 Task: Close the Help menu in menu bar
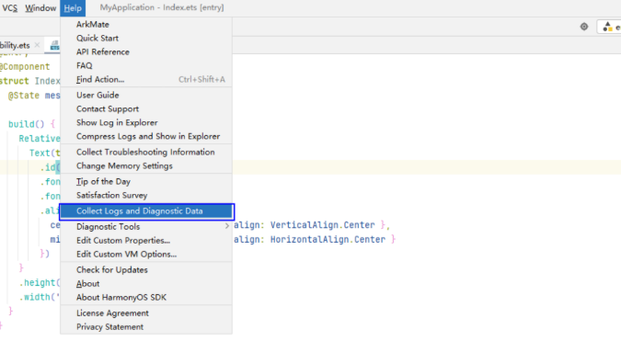73,8
